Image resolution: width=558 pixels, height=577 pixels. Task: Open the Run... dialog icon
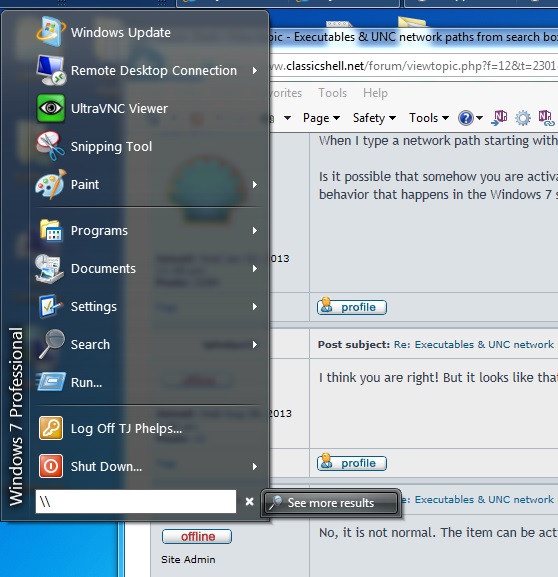pyautogui.click(x=51, y=382)
